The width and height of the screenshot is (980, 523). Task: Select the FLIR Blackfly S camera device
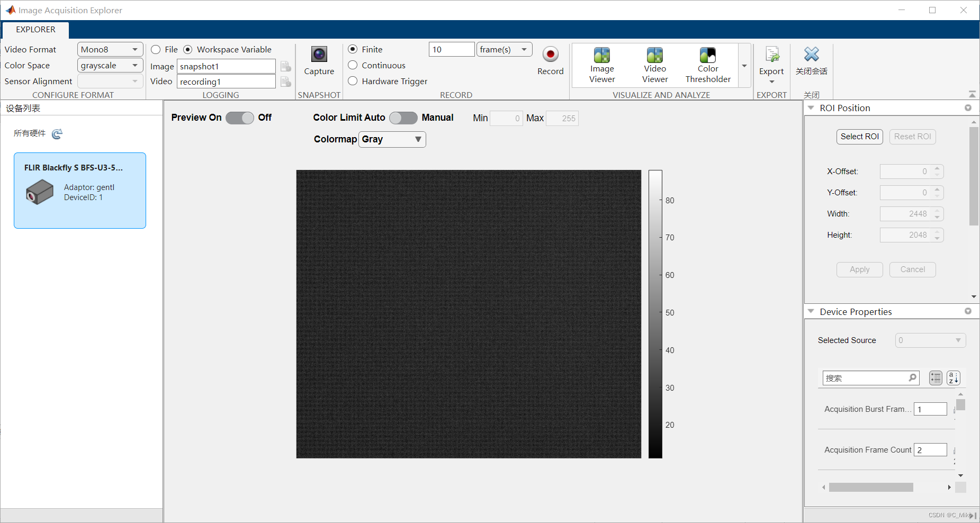79,191
